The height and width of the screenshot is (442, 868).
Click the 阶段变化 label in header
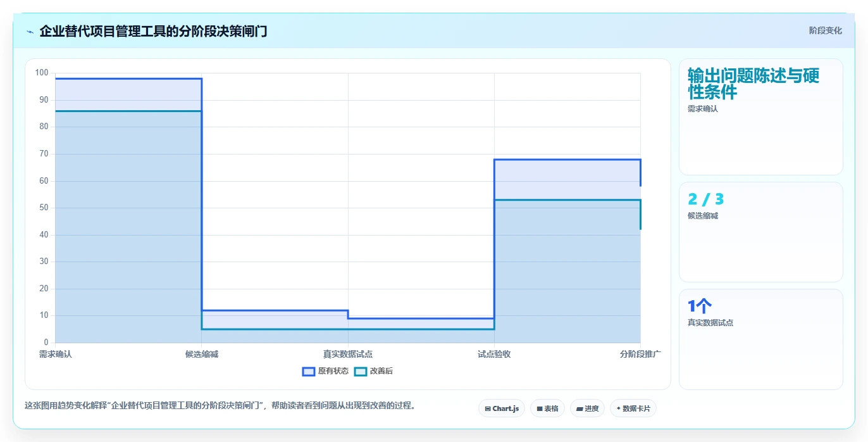tap(826, 30)
